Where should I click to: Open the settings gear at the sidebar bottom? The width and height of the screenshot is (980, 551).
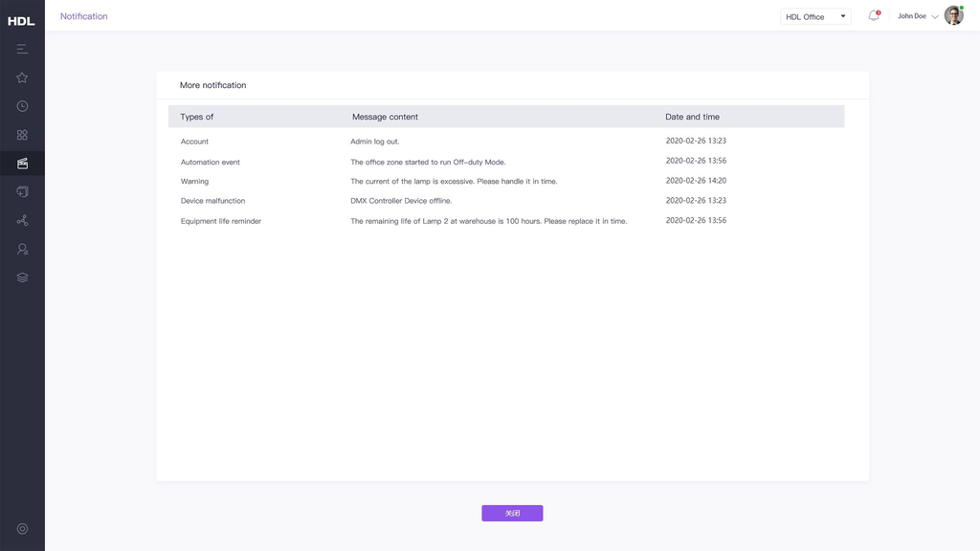pos(22,529)
